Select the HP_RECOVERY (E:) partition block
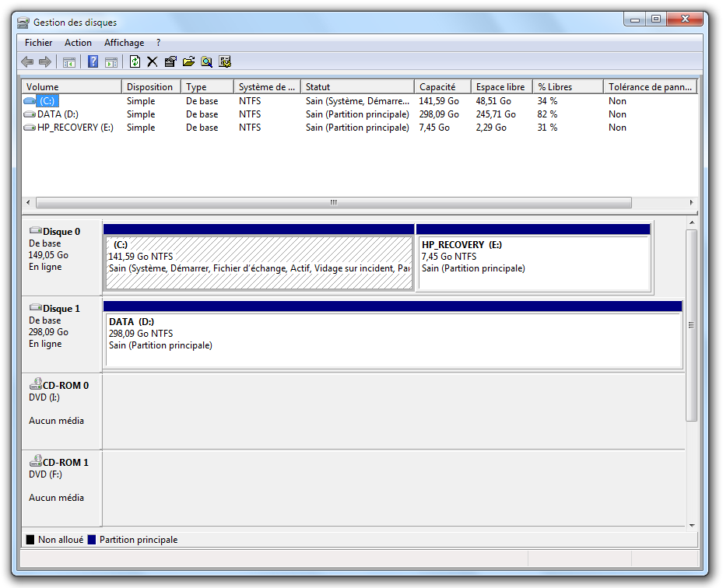Screen dimensions: 723x588 tap(533, 261)
